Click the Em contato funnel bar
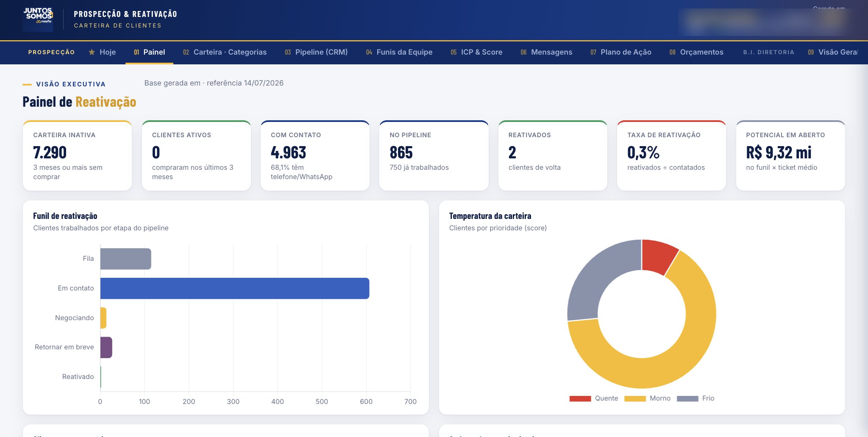Screen dimensions: 868x437 tap(235, 288)
